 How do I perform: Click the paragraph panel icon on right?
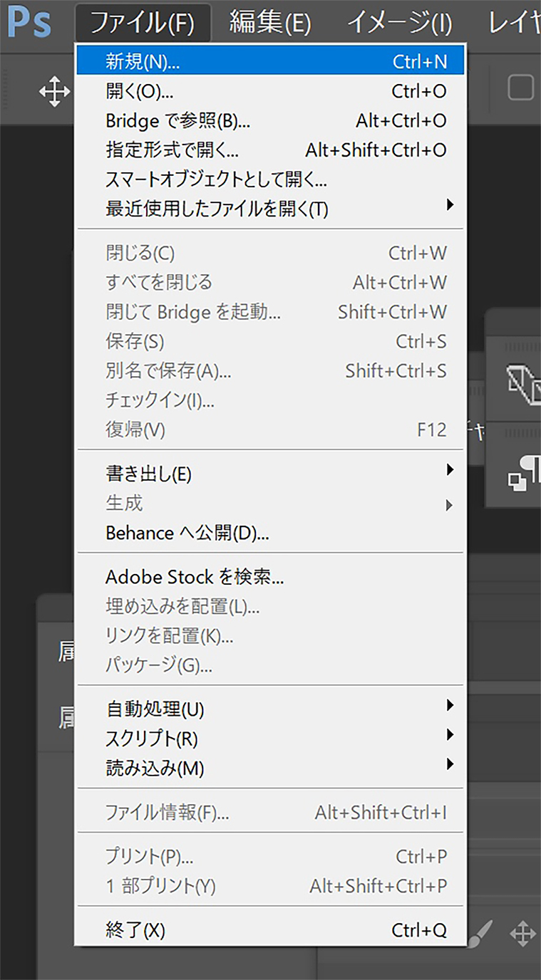[x=525, y=471]
